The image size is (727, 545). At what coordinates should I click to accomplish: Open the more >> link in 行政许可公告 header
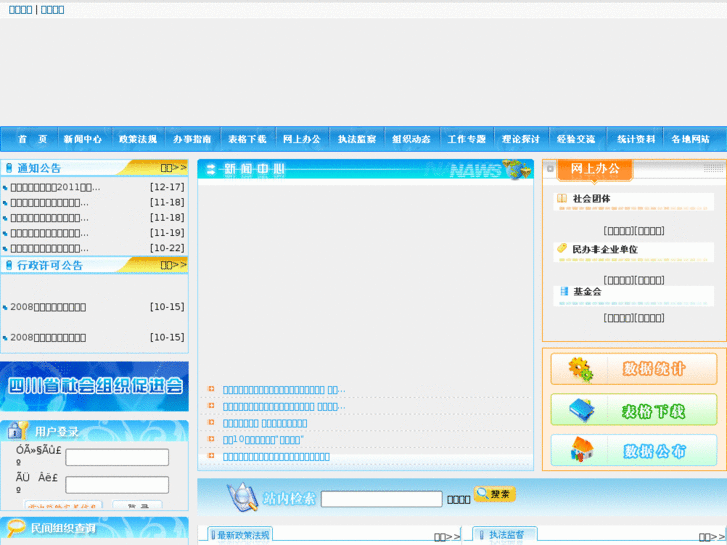point(173,265)
